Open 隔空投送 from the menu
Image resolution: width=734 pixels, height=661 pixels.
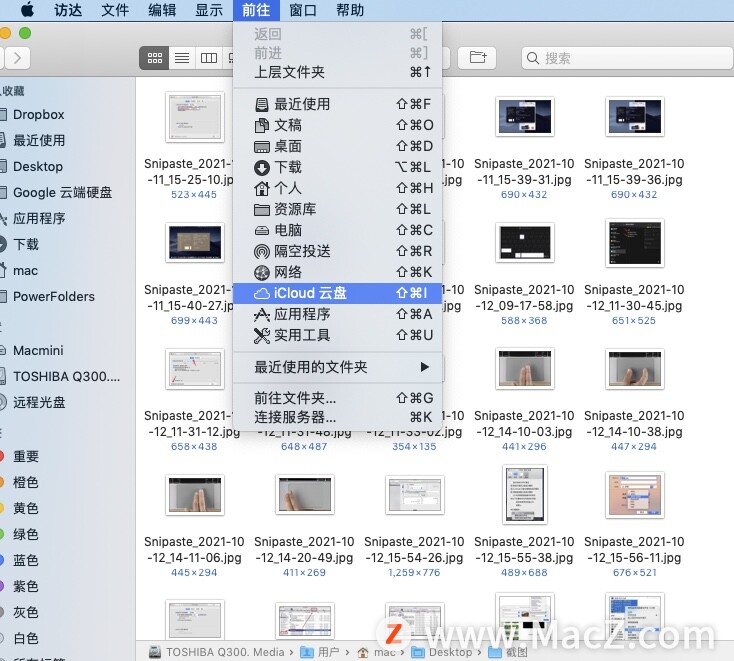[338, 251]
